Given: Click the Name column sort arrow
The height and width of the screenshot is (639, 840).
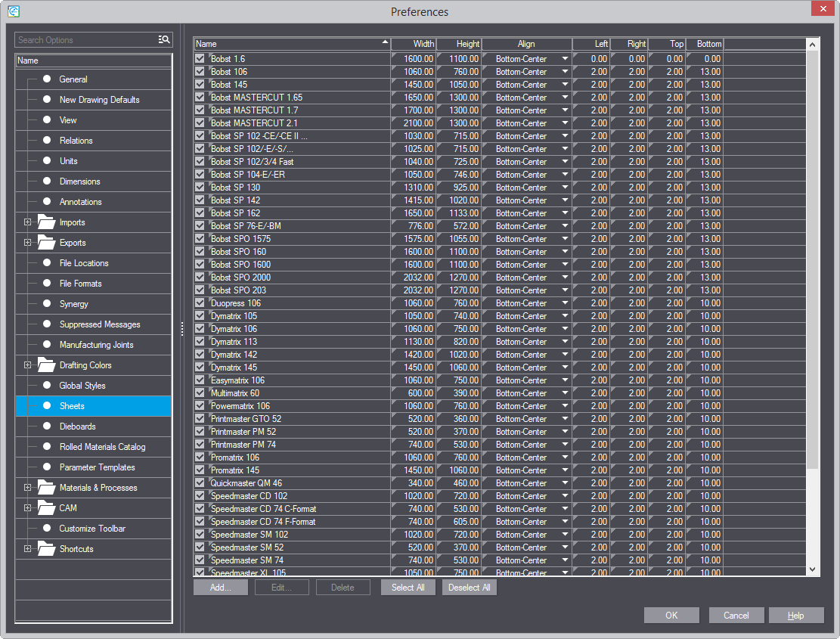Looking at the screenshot, I should [x=385, y=42].
